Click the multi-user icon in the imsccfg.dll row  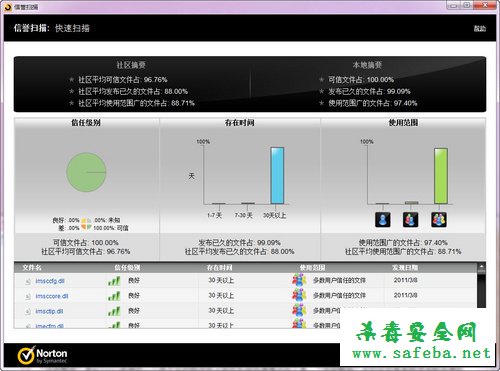pos(299,280)
